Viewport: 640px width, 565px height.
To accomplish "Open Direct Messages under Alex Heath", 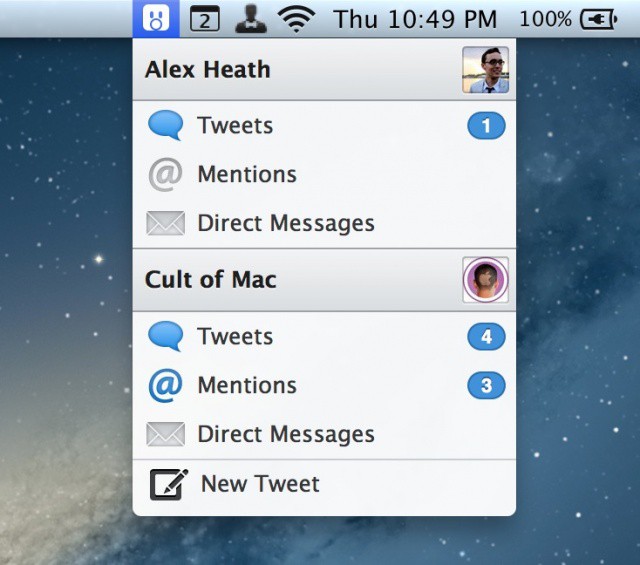I will coord(324,223).
